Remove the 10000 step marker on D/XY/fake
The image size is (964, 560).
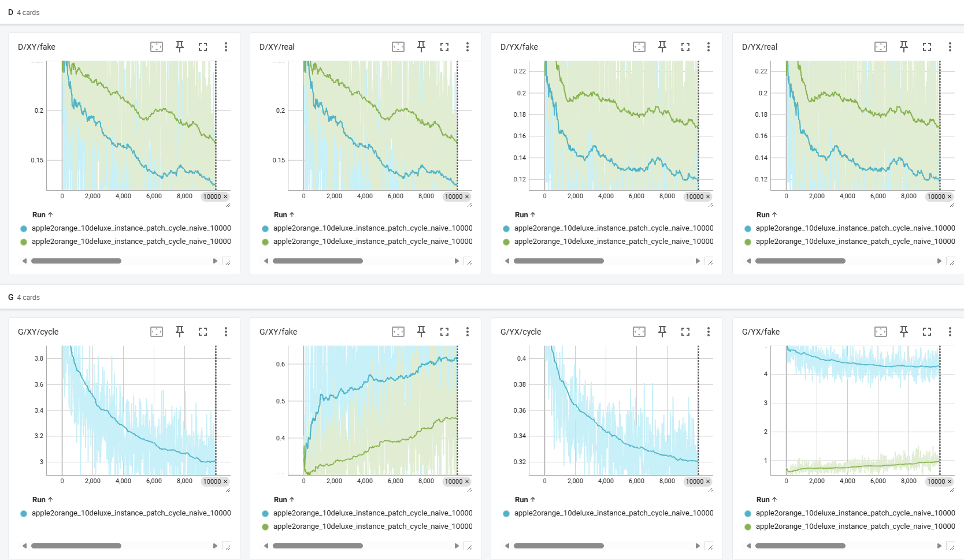[225, 196]
